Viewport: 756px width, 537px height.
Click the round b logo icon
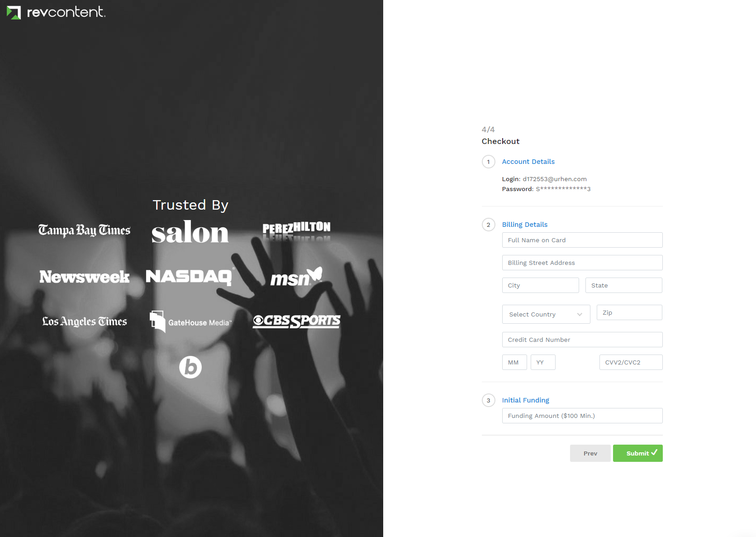[190, 367]
